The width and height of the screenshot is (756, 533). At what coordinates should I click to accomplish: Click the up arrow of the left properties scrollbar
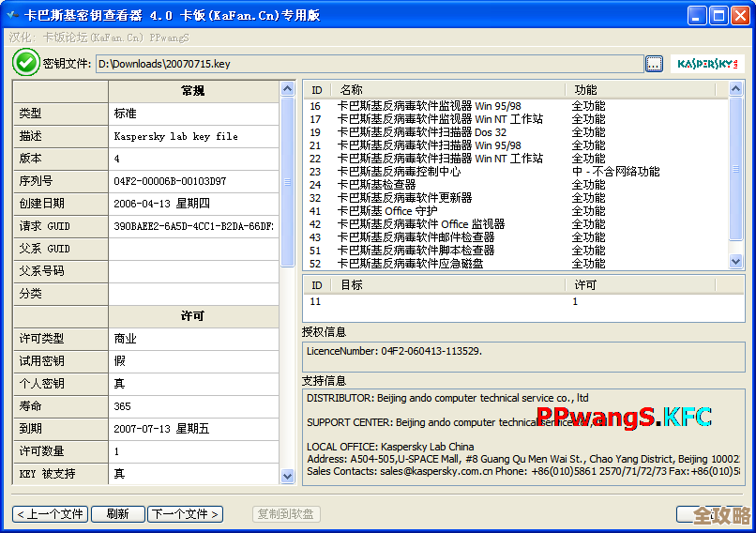(x=287, y=89)
